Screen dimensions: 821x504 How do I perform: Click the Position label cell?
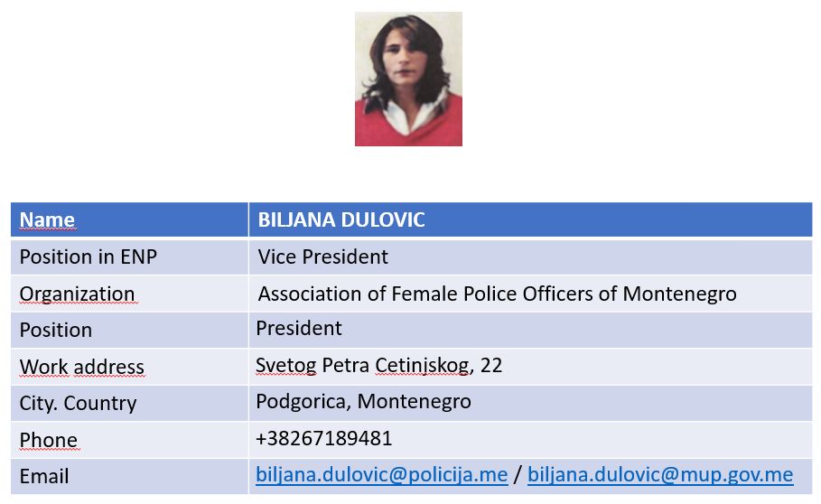tap(129, 331)
